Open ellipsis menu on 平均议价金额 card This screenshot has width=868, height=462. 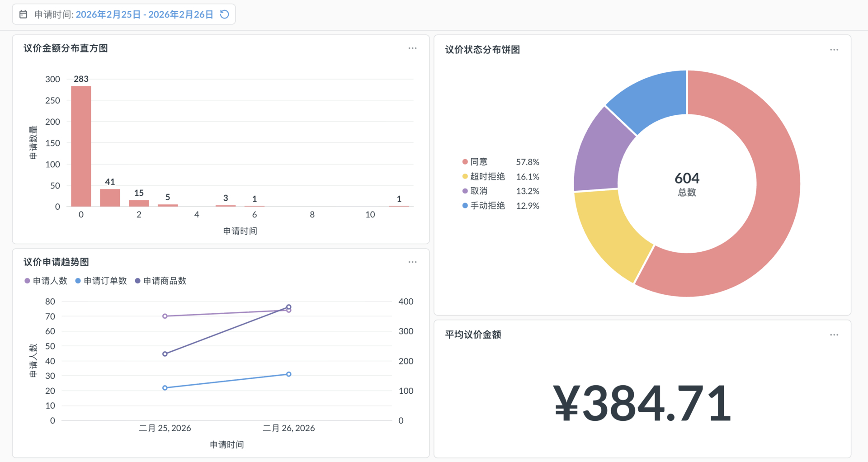tap(834, 335)
